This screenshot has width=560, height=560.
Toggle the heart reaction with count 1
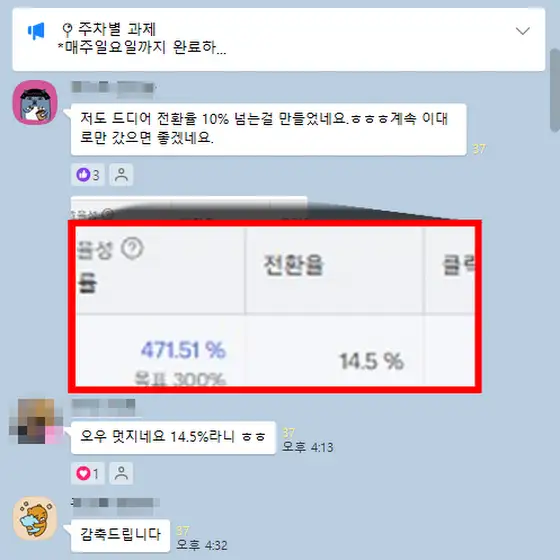pos(88,473)
